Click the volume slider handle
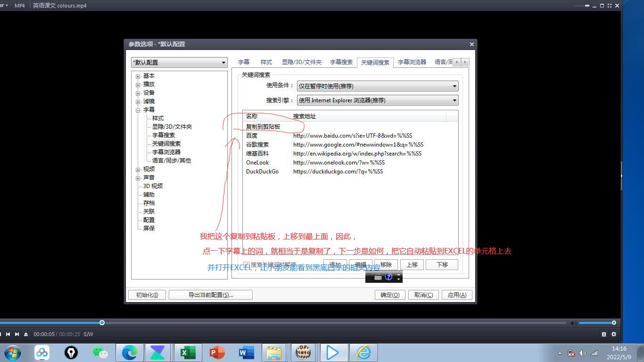Image resolution: width=644 pixels, height=362 pixels. (614, 323)
